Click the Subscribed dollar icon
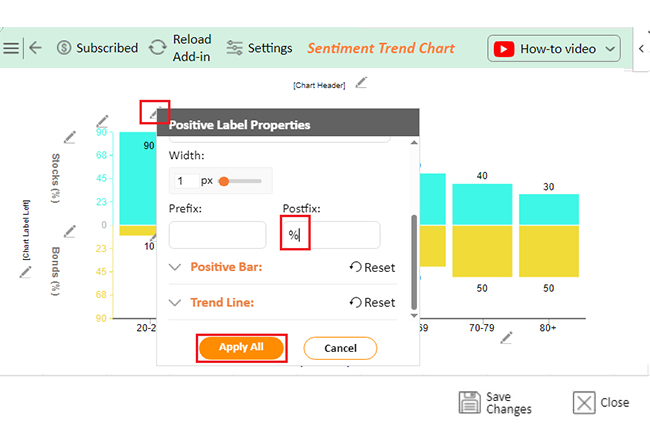This screenshot has width=650, height=443. 64,48
